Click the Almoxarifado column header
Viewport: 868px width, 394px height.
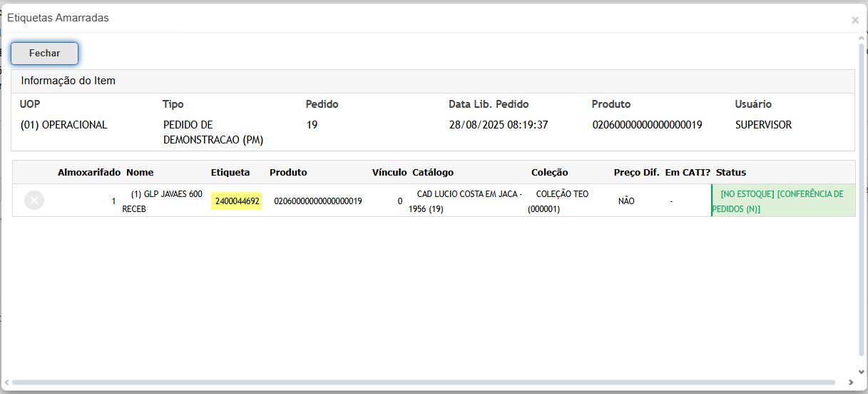(89, 173)
